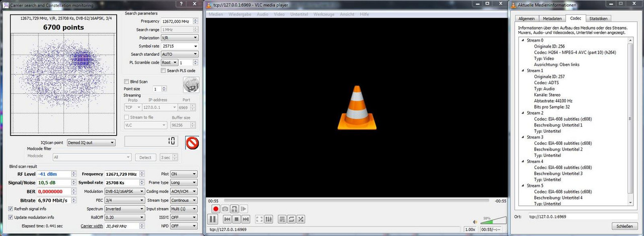Toggle VLC shuffle mode
This screenshot has width=644, height=236.
(300, 219)
